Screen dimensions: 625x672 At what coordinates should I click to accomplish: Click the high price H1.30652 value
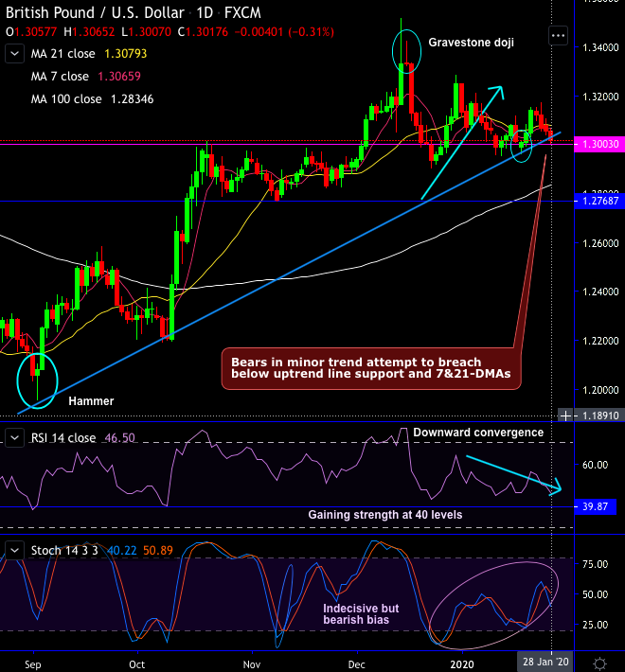click(89, 32)
